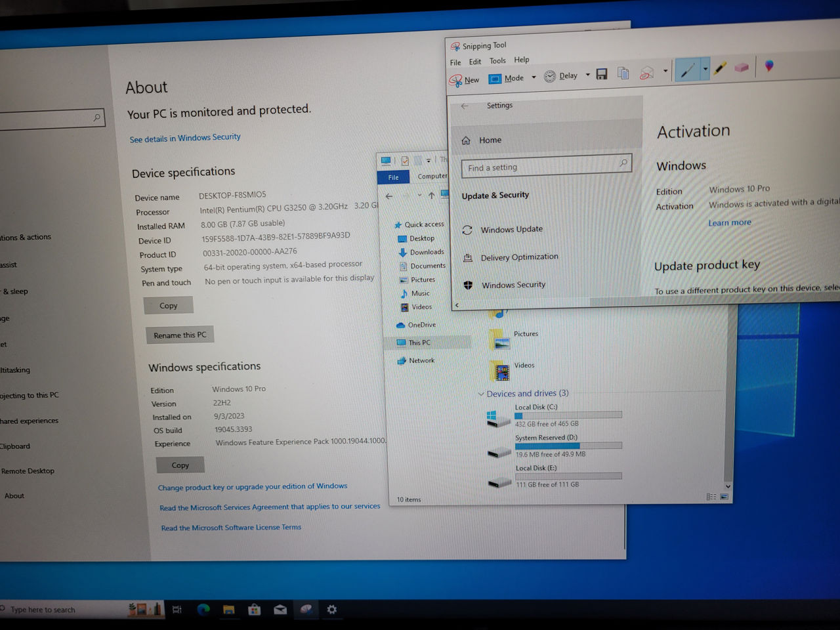The width and height of the screenshot is (840, 630).
Task: Click Windows Security in the snipped settings
Action: 505,285
